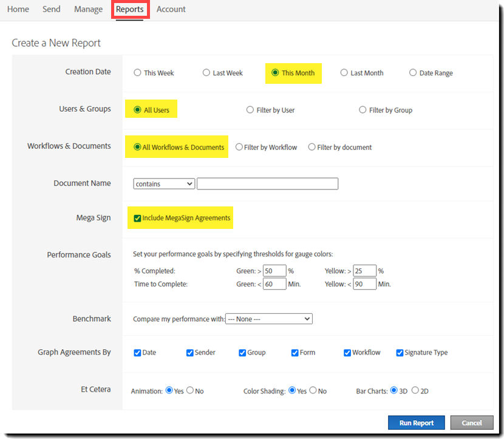Edit Time to Complete Yellow field
The height and width of the screenshot is (439, 504).
coord(364,284)
